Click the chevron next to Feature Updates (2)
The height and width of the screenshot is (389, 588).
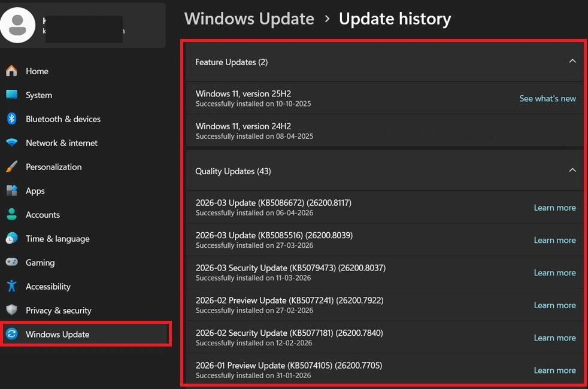coord(572,61)
